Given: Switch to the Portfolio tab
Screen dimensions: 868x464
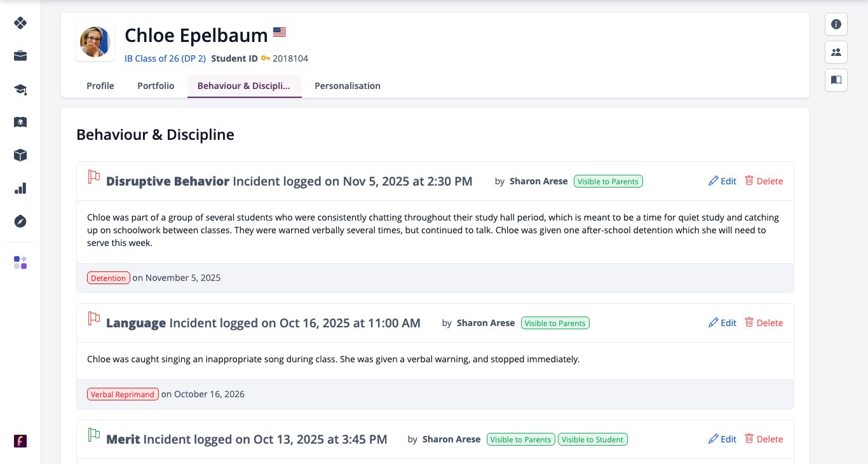Looking at the screenshot, I should pyautogui.click(x=156, y=86).
